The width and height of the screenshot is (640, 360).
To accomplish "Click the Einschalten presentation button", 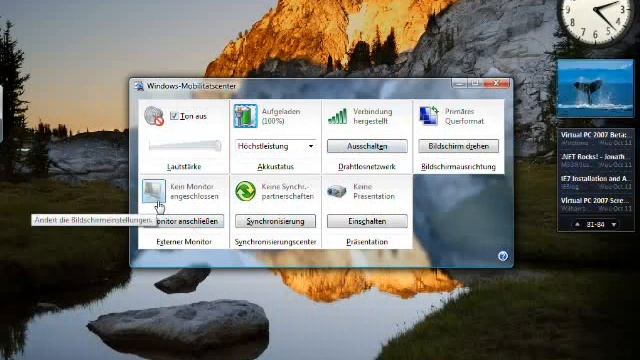I will click(367, 221).
